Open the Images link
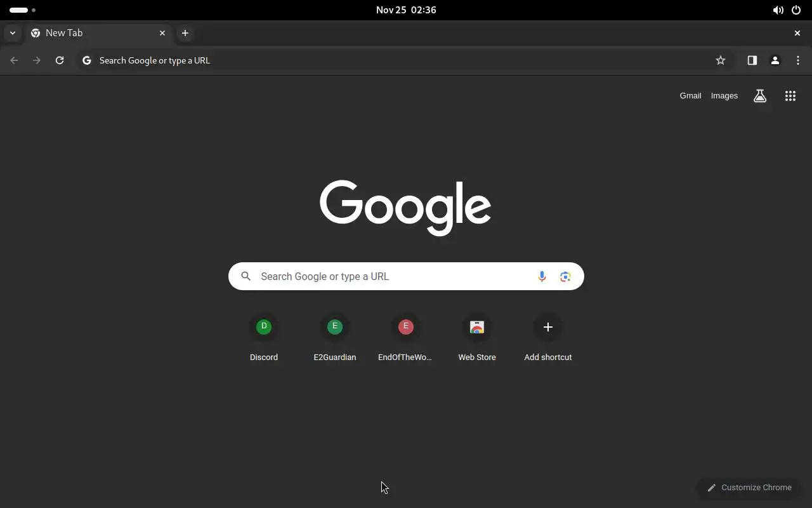 coord(724,96)
